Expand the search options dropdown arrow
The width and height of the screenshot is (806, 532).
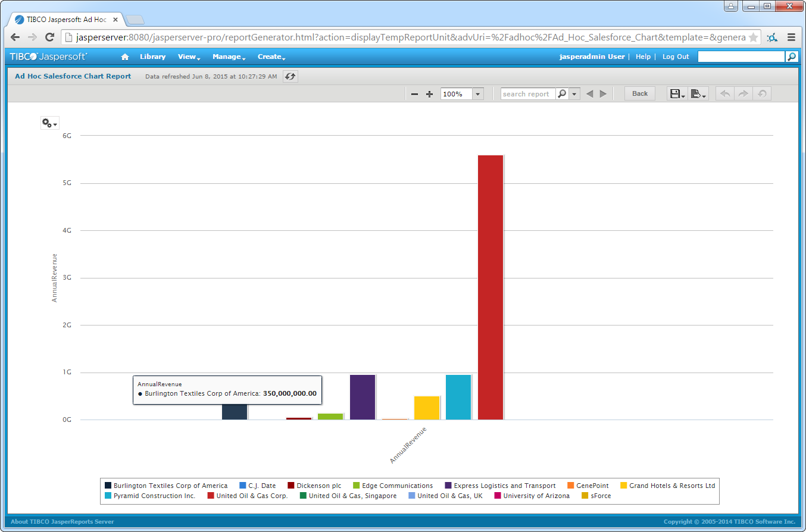[x=574, y=94]
